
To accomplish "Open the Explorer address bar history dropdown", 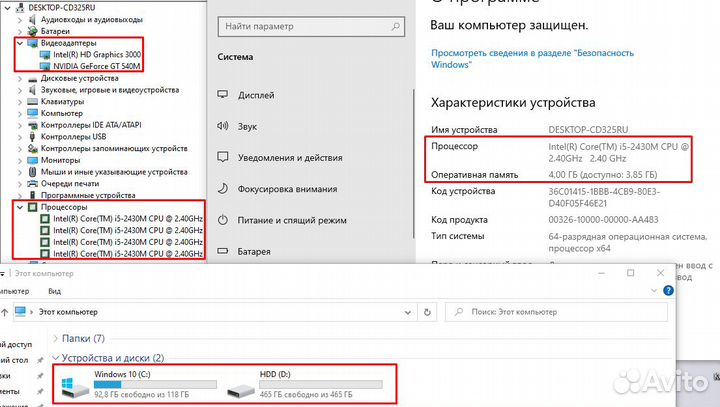I will (x=408, y=312).
